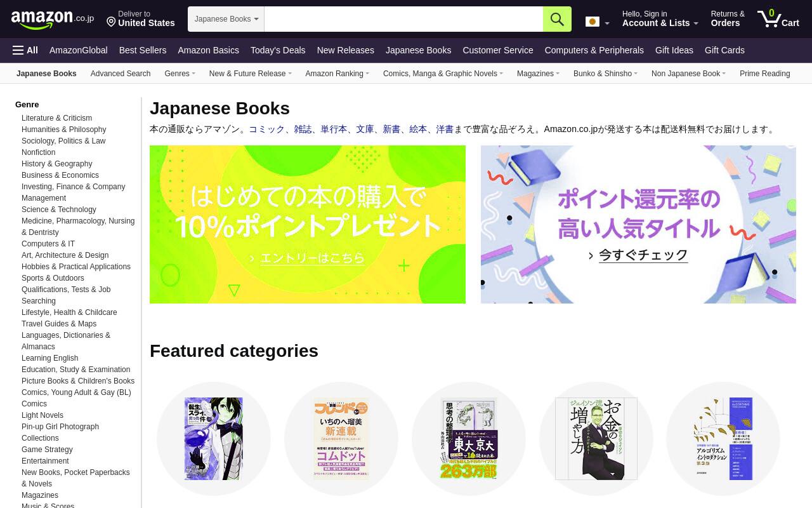812x508 pixels.
Task: Expand Non Japanese Book dropdown
Action: tap(688, 74)
